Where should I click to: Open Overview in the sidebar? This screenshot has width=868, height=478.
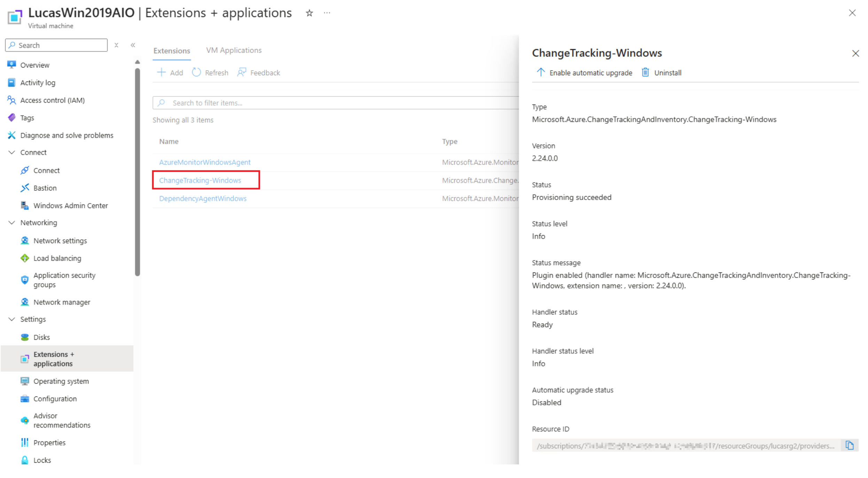pos(34,65)
